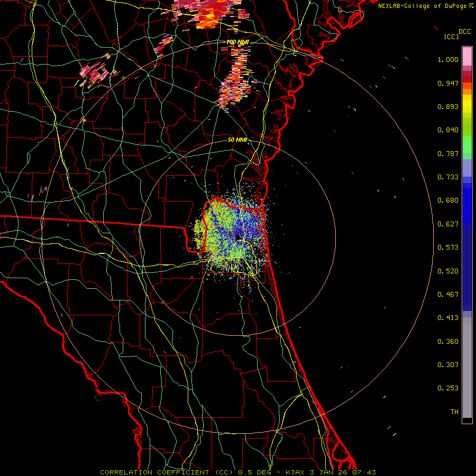Select the 0.733 legend value
476x476 pixels.
(x=448, y=177)
